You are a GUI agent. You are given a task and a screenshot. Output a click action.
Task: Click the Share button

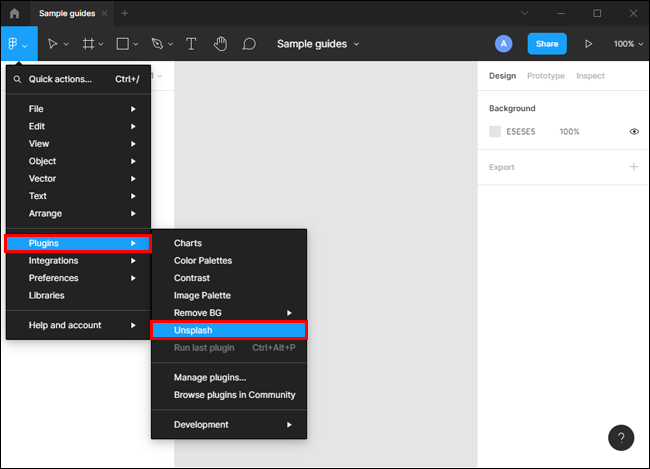pos(547,44)
